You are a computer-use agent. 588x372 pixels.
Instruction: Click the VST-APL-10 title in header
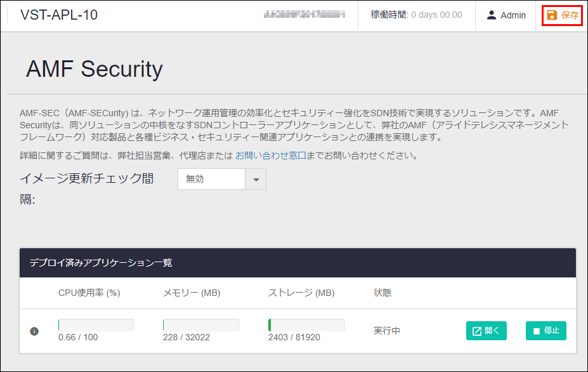click(59, 15)
